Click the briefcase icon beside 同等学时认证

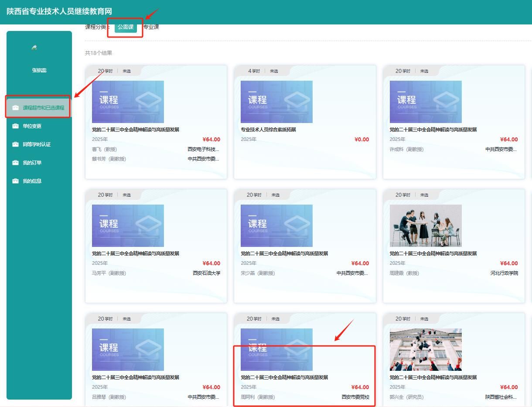16,144
